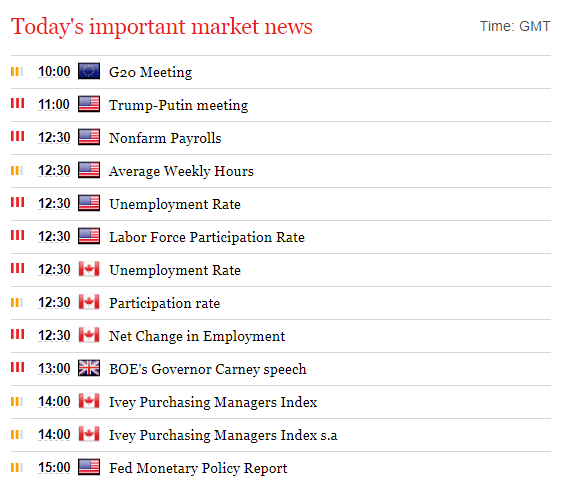The height and width of the screenshot is (487, 583).
Task: Click the Canada flag beside Participation rate
Action: pos(89,302)
